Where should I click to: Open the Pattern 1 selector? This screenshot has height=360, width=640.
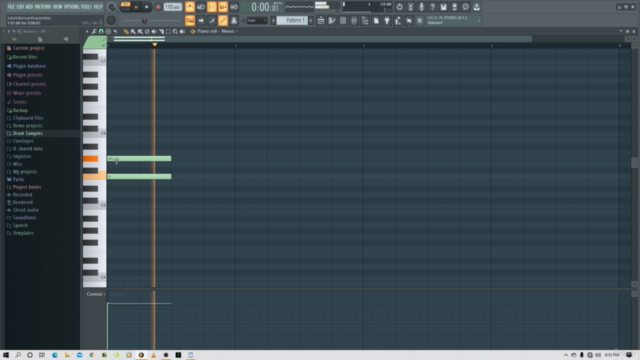(292, 20)
